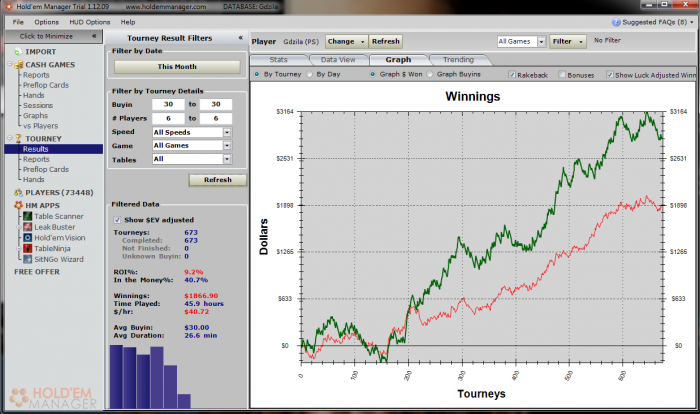Viewport: 700px width, 414px height.
Task: Click the Tourney trophy icon
Action: 18,139
